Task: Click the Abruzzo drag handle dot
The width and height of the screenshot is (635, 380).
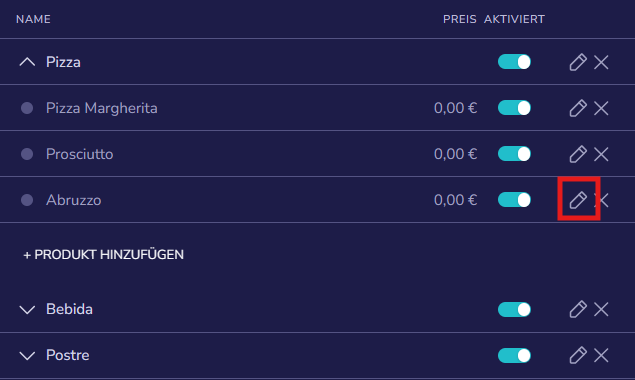Action: (27, 200)
